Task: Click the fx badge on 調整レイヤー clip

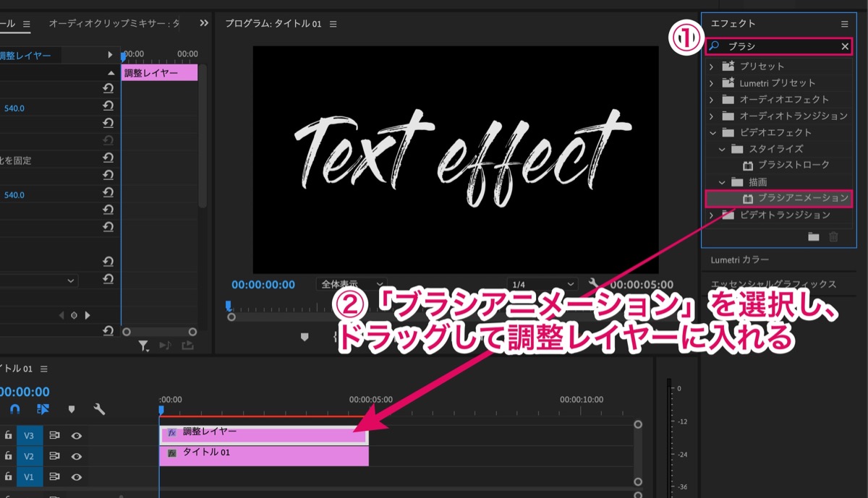Action: pos(172,433)
